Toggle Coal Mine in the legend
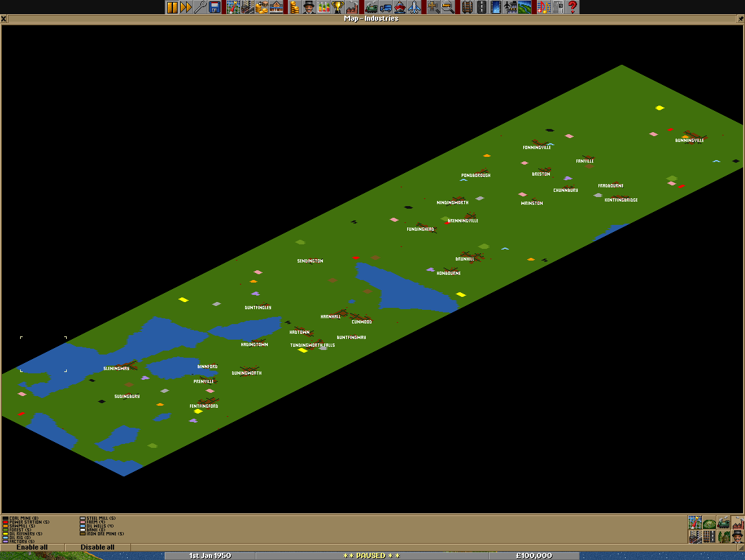This screenshot has width=745, height=560. click(x=21, y=519)
